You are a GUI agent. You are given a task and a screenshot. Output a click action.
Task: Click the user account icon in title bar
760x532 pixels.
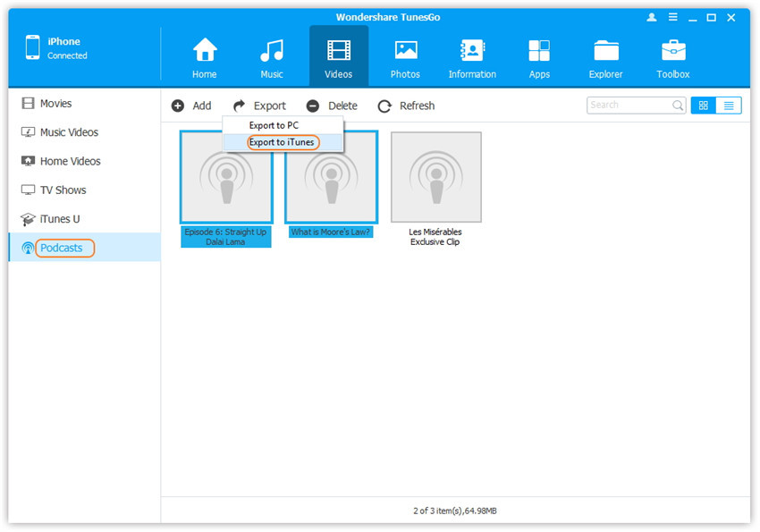click(x=652, y=17)
